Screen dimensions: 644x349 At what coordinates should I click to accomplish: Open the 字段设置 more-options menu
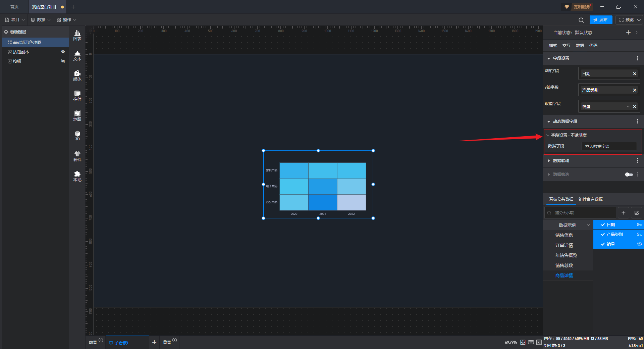coord(637,58)
